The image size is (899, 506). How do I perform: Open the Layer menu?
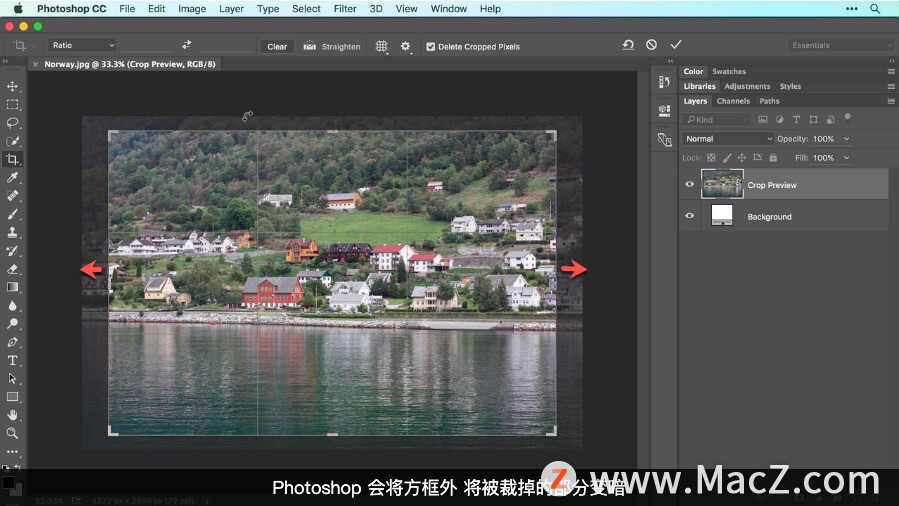click(231, 9)
